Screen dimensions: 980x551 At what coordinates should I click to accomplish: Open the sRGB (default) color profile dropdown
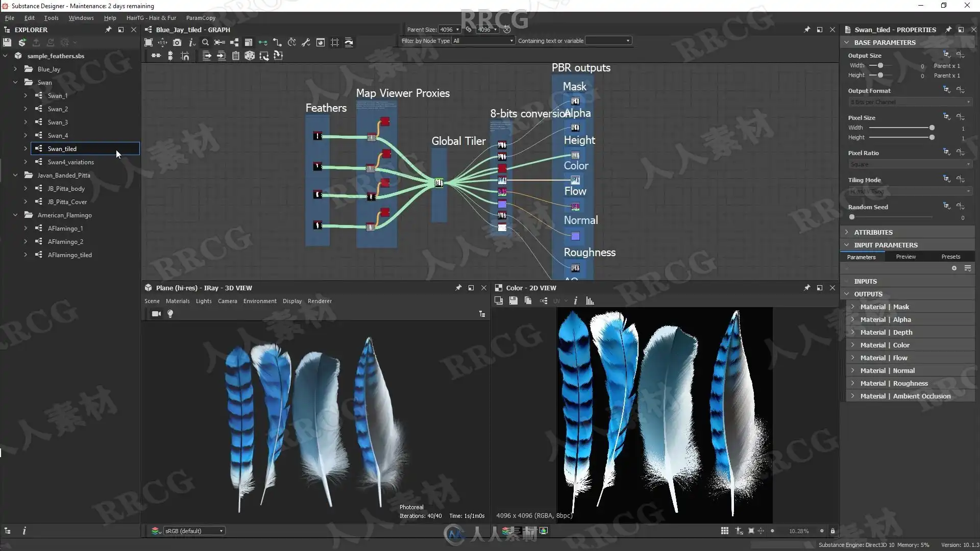pyautogui.click(x=194, y=531)
